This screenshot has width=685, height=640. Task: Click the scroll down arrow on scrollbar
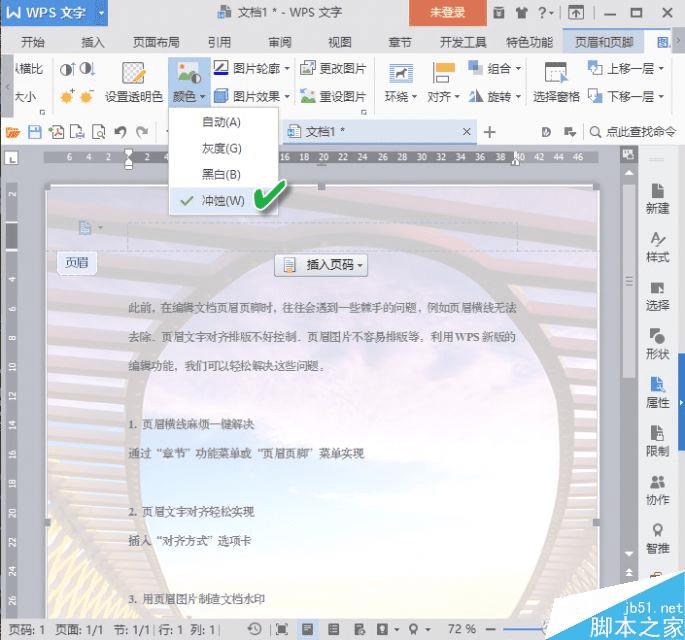(x=629, y=554)
